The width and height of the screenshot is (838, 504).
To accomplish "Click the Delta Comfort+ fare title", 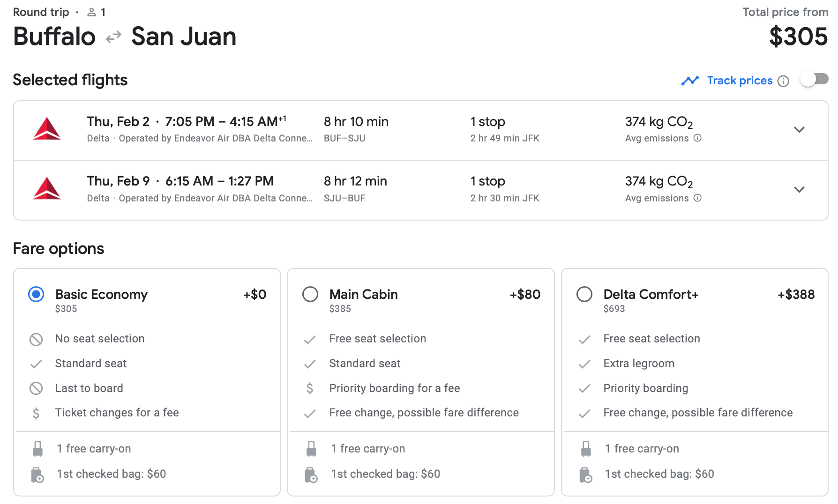I will pos(651,294).
